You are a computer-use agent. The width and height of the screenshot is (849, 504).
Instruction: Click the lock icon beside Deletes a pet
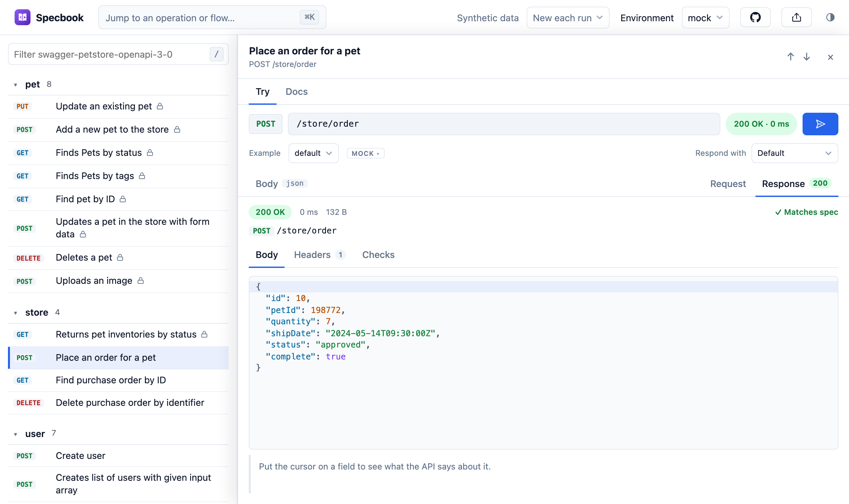coord(120,257)
